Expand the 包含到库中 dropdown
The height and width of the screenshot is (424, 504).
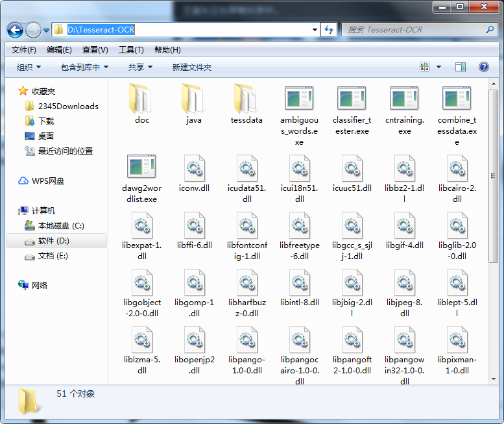84,67
